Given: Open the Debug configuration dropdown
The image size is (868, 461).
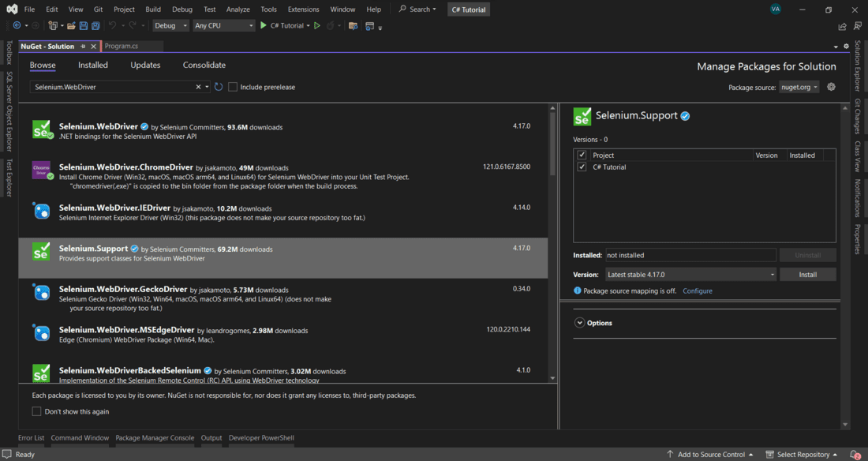Looking at the screenshot, I should [x=170, y=25].
